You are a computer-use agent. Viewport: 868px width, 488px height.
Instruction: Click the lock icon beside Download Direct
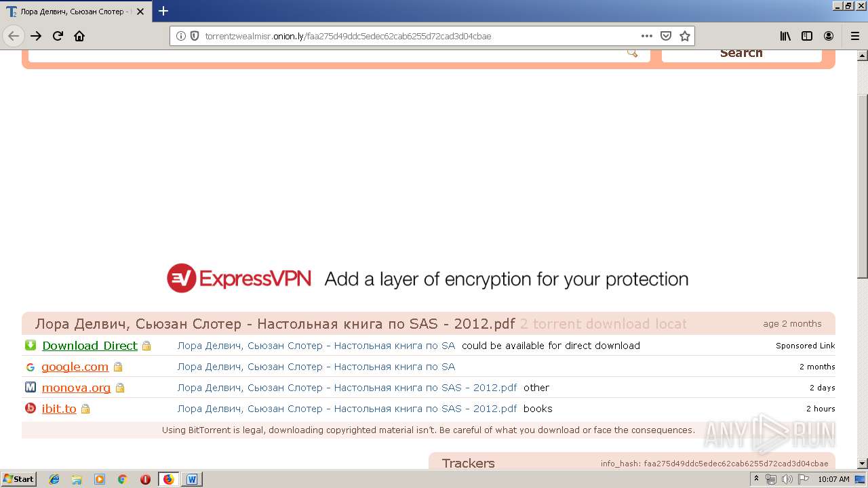(146, 346)
